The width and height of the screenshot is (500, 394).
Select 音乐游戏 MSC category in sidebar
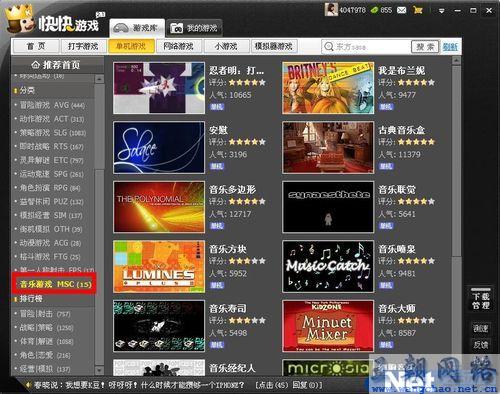(54, 284)
